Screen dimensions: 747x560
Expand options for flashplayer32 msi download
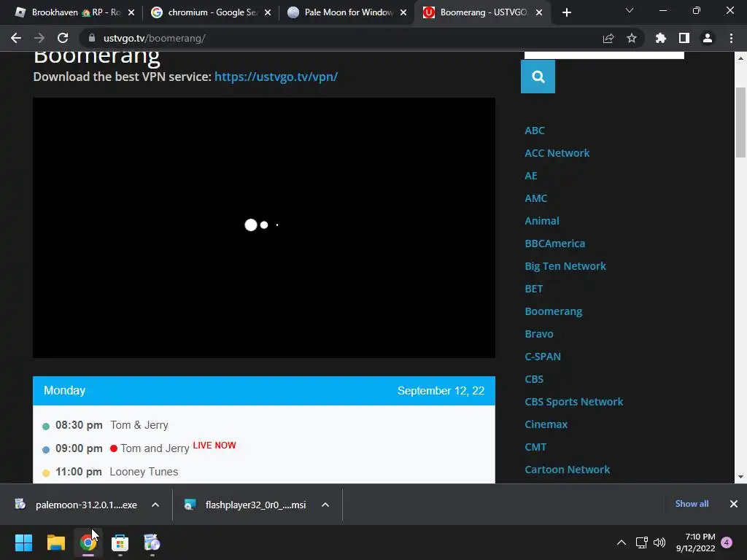(325, 505)
